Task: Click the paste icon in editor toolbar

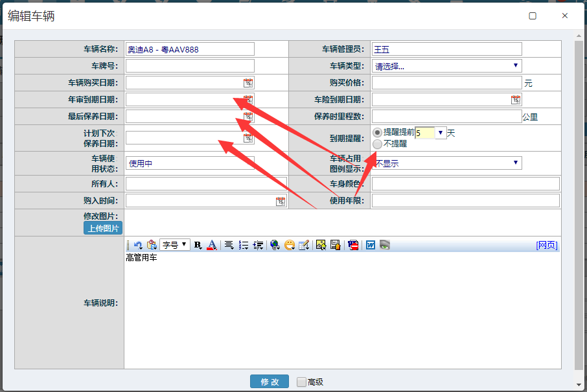Action: click(x=152, y=245)
